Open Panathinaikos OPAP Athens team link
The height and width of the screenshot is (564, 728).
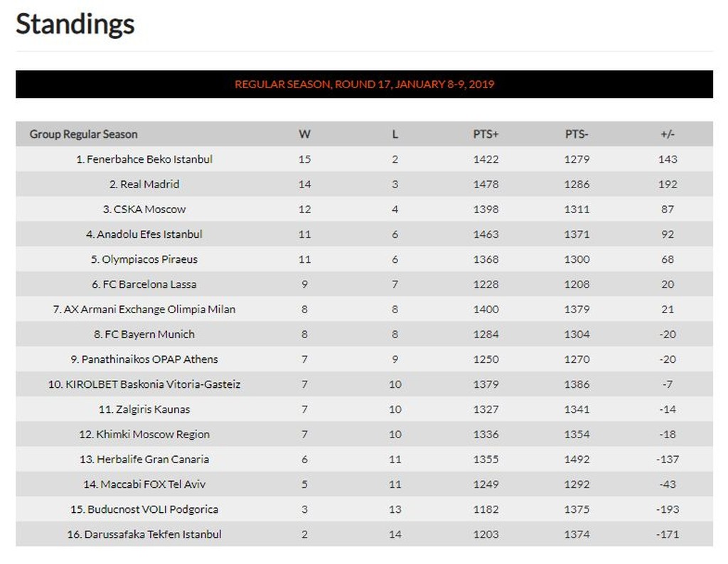click(150, 359)
